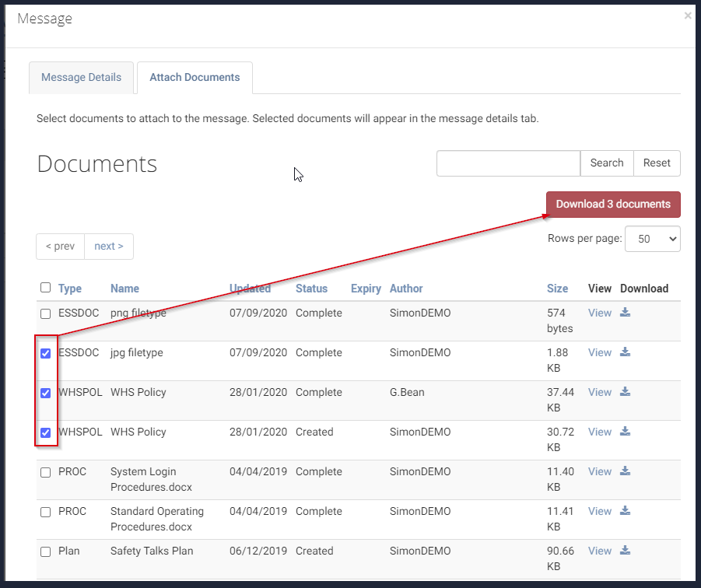Click the '574 bytes' size value
The image size is (701, 588).
[x=559, y=320]
